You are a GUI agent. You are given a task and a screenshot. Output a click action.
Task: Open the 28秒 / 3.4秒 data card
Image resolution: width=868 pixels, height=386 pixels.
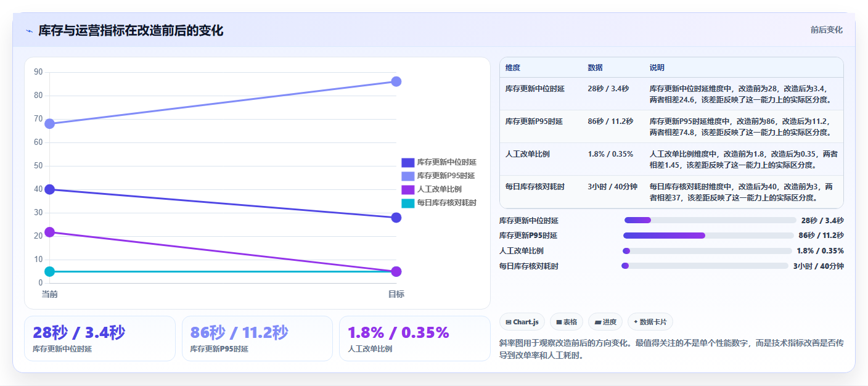click(100, 339)
